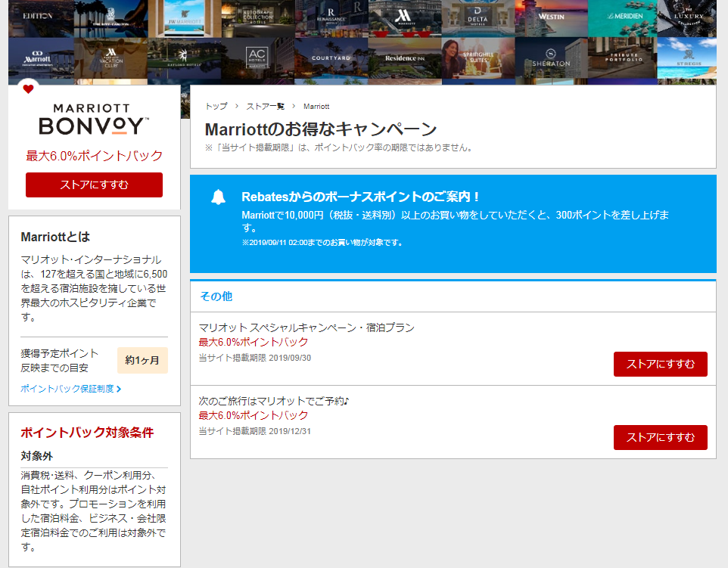The width and height of the screenshot is (728, 568).
Task: Click the ポイントバック対象条件 heading
Action: 87,433
